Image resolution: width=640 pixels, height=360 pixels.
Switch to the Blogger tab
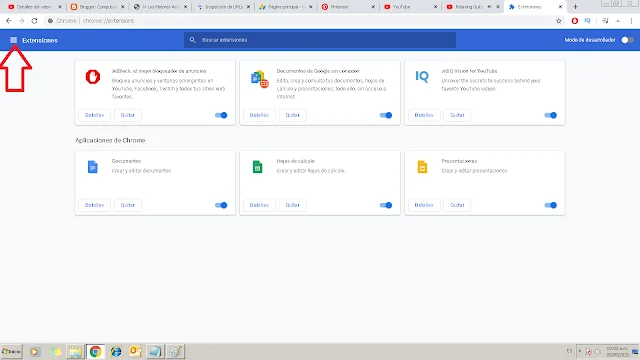pyautogui.click(x=97, y=7)
